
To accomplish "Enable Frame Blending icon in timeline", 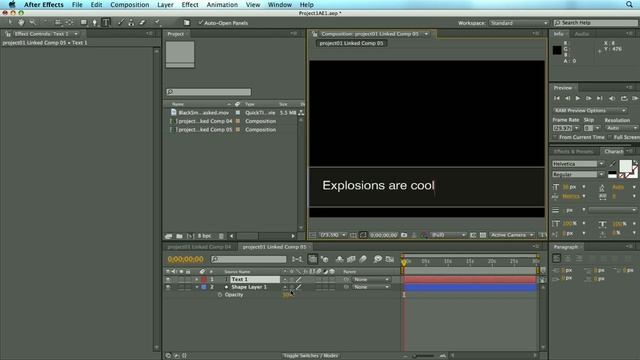I will pyautogui.click(x=351, y=259).
